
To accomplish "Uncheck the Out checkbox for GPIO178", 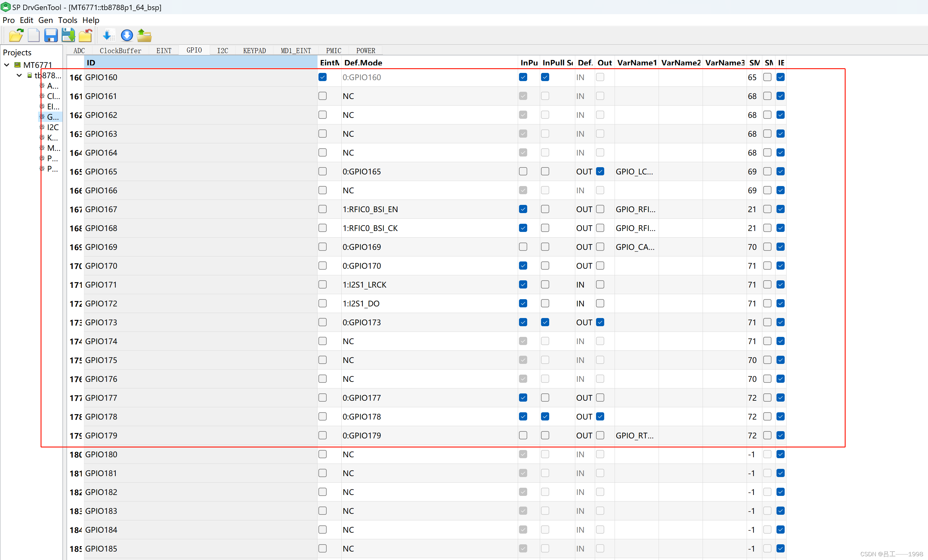I will [600, 416].
